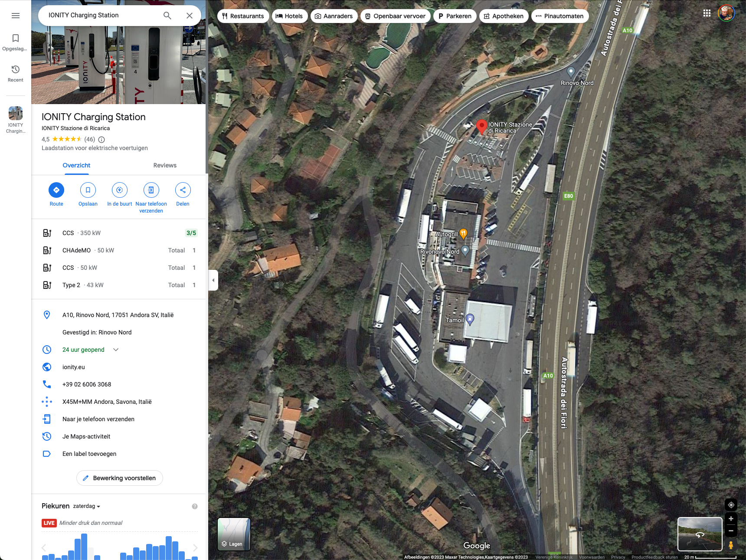Click the Rivonovo Nord map marker
Screen dimensions: 746x560
[465, 251]
